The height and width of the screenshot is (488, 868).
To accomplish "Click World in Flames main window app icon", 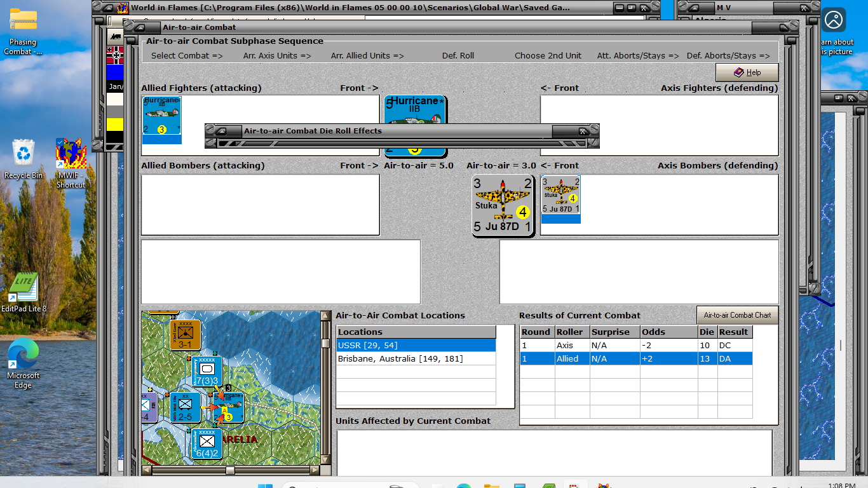I will pos(123,8).
